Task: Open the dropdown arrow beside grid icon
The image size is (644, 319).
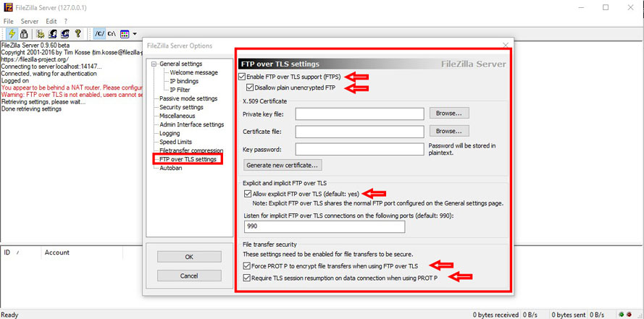Action: [x=135, y=33]
